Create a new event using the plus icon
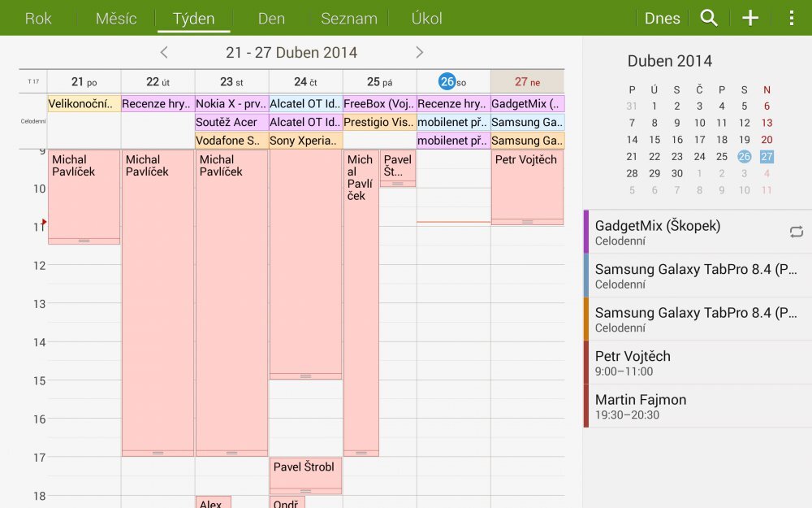 pos(749,17)
